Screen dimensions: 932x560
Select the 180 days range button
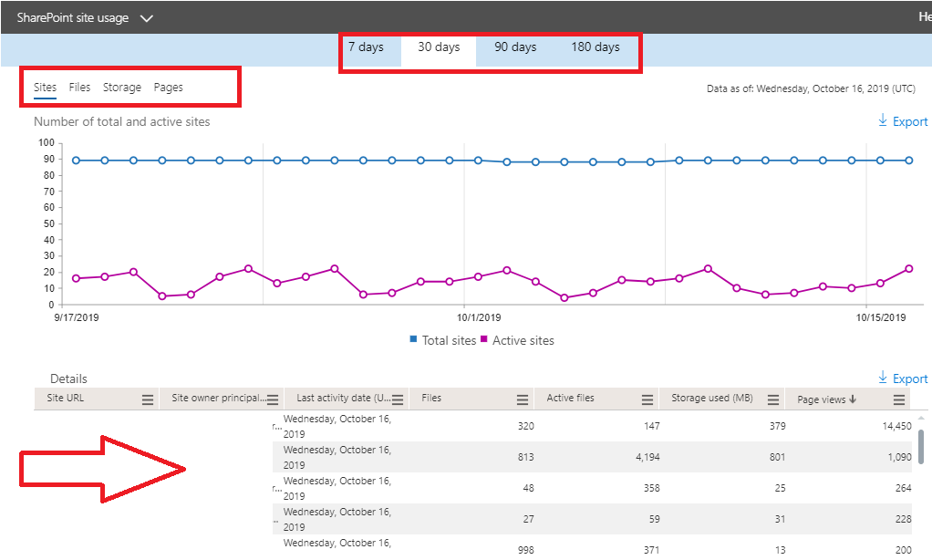pos(596,47)
